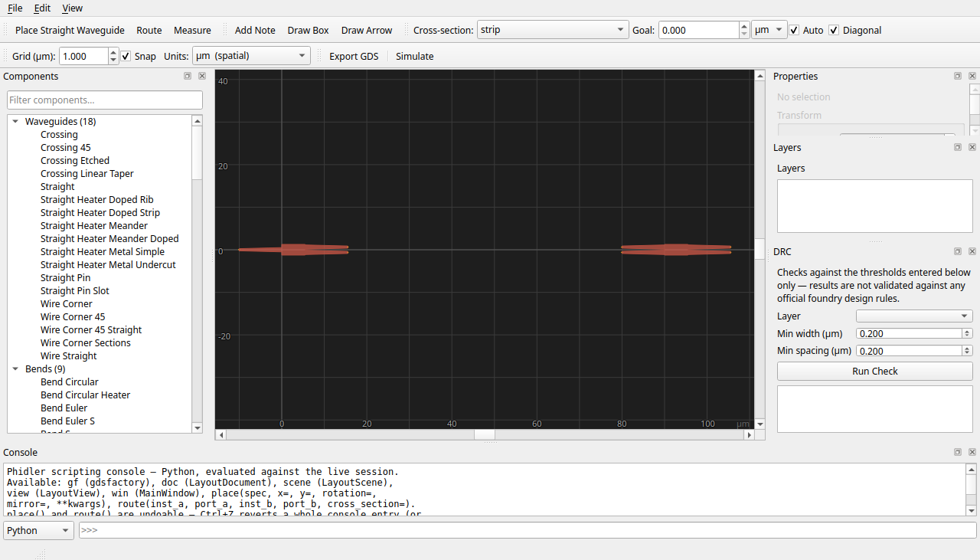
Task: Close the Console panel
Action: [972, 453]
